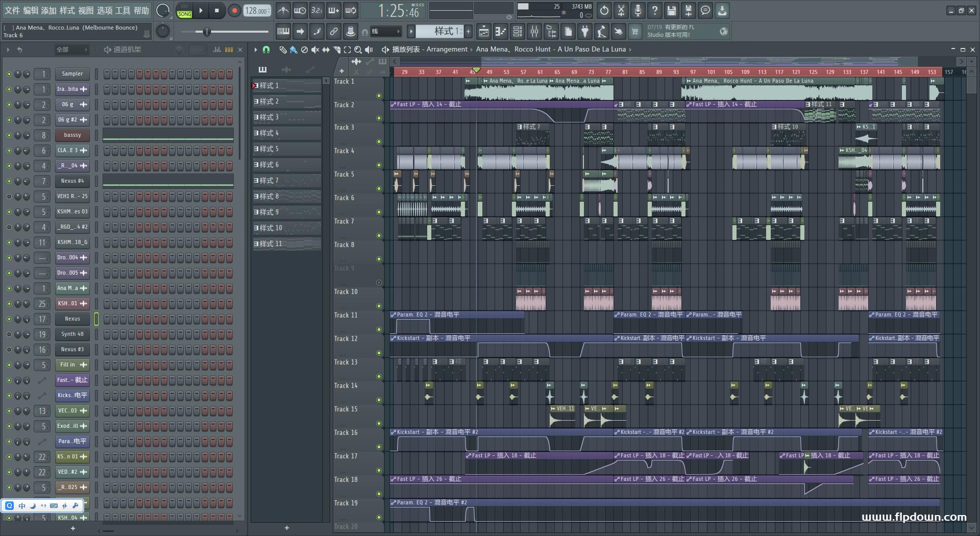This screenshot has height=536, width=980.
Task: Toggle mute LED for Synth 48 channel
Action: pos(9,334)
